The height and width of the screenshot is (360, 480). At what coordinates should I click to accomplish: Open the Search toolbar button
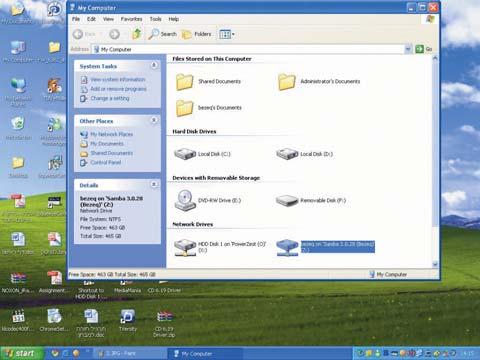pyautogui.click(x=162, y=34)
